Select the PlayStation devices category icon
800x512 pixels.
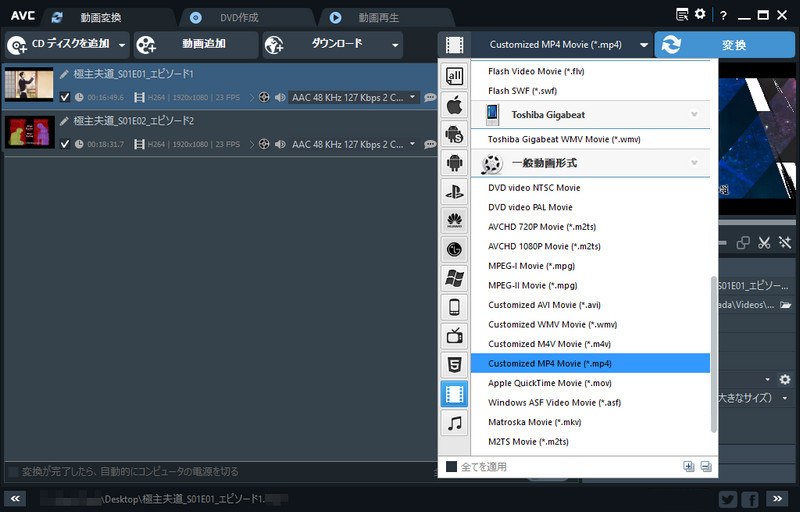click(454, 192)
